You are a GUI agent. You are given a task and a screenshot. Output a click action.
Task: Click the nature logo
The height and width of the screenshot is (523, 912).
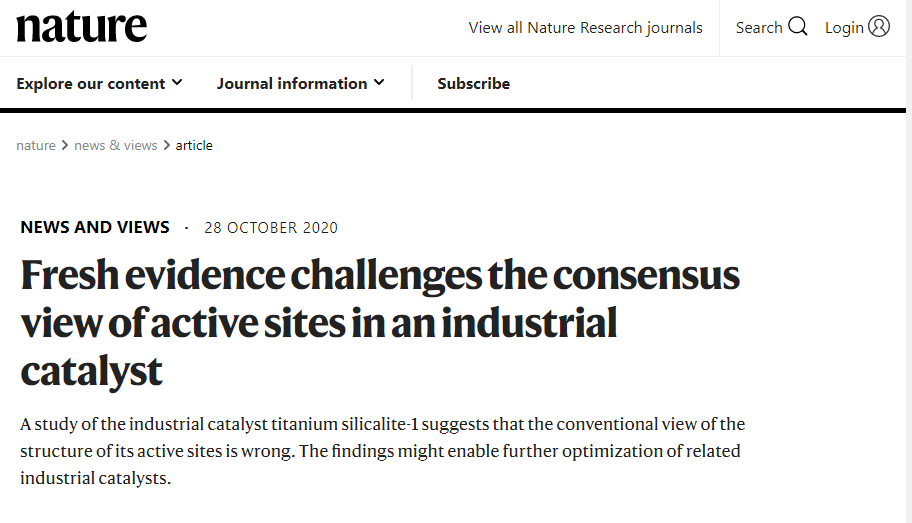[x=81, y=27]
